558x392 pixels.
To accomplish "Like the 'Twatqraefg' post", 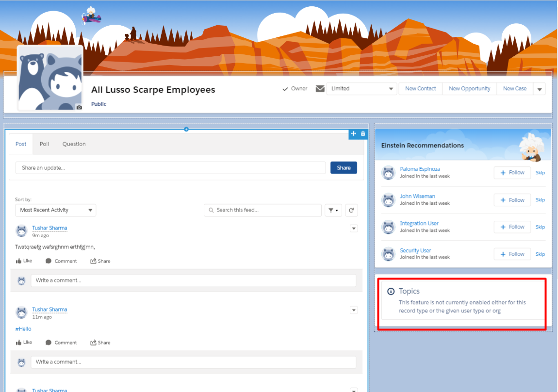I will tap(24, 261).
